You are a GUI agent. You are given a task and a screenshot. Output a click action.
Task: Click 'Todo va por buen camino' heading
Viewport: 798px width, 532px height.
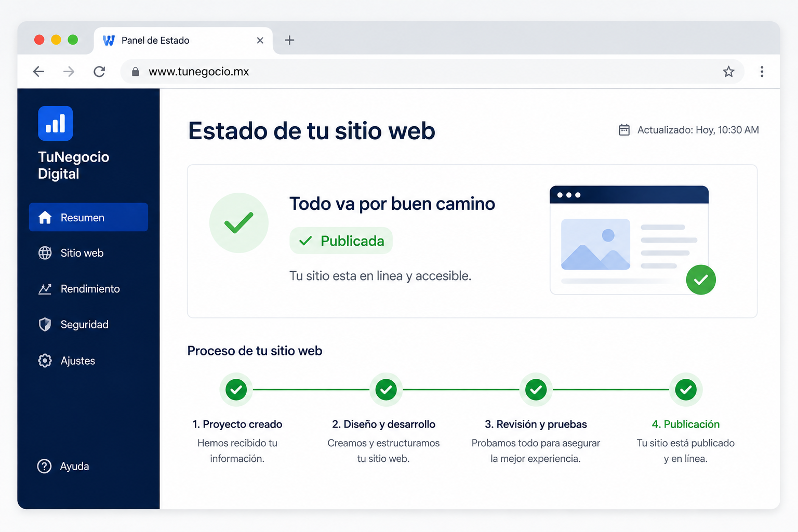(x=392, y=204)
